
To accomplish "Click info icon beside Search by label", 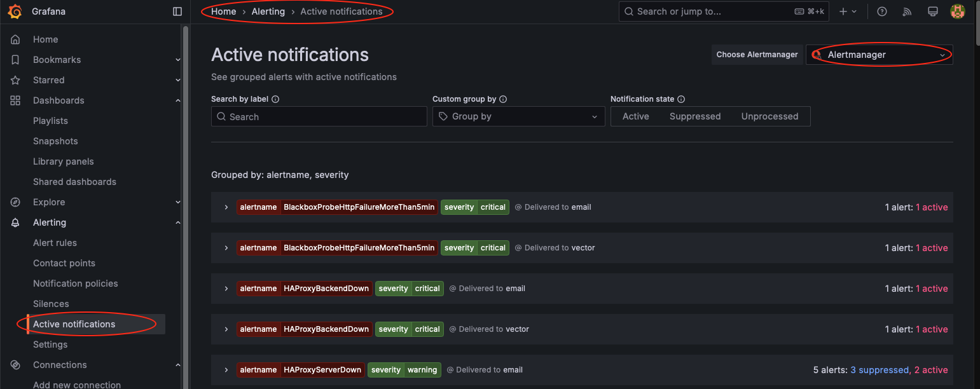I will tap(275, 99).
